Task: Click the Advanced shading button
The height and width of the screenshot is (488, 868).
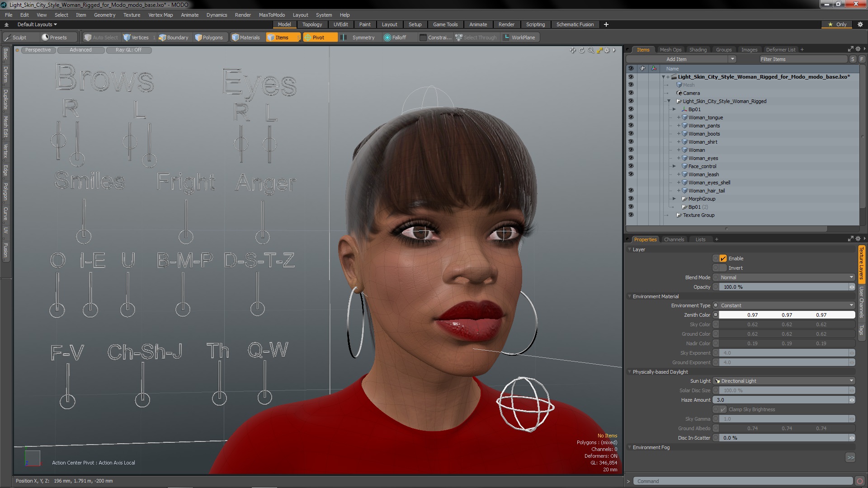Action: (80, 50)
